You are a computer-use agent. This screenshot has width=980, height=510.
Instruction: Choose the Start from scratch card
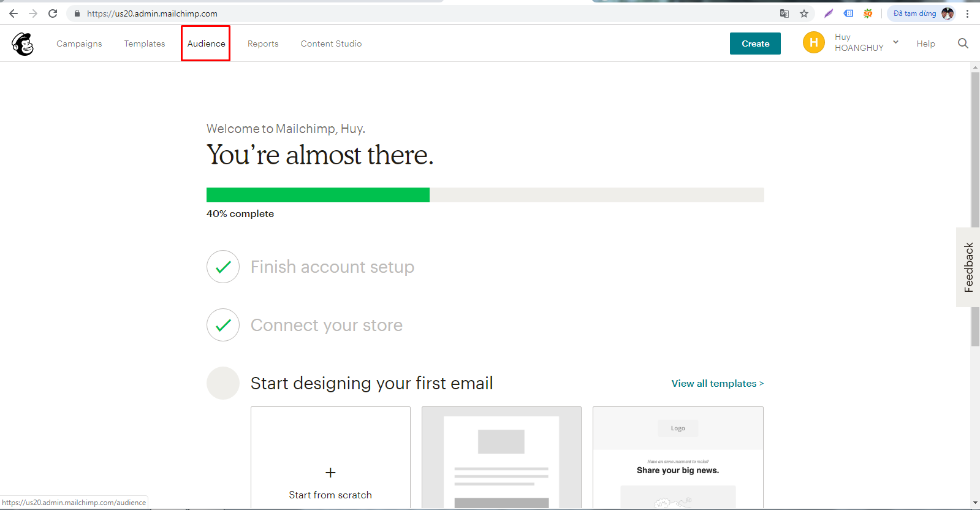tap(330, 457)
